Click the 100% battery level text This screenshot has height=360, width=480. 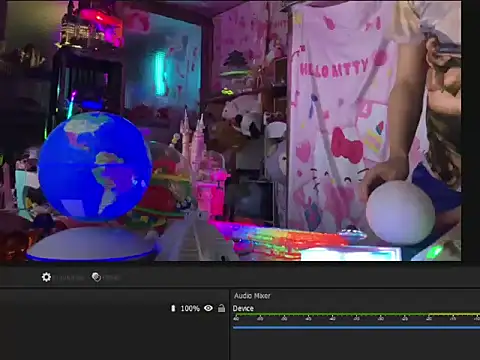point(190,308)
